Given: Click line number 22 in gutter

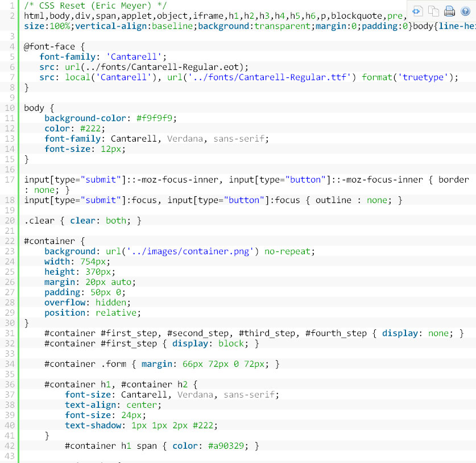Looking at the screenshot, I should point(10,241).
